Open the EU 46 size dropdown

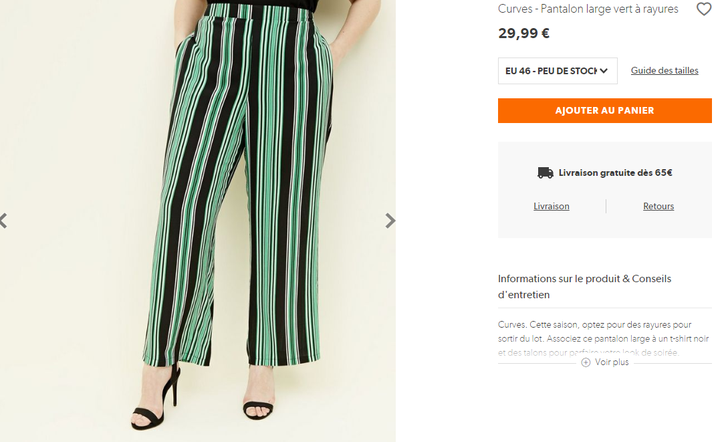557,71
